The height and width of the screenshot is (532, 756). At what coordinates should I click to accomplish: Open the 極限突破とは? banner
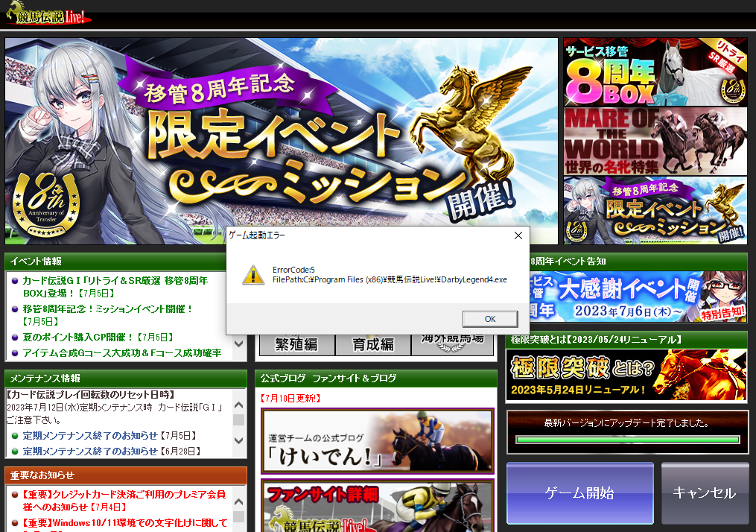click(x=626, y=376)
